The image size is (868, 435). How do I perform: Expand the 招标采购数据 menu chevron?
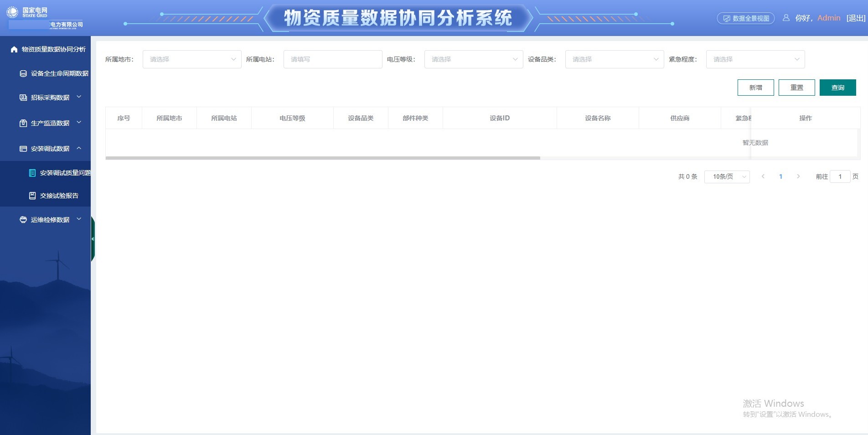click(x=78, y=98)
